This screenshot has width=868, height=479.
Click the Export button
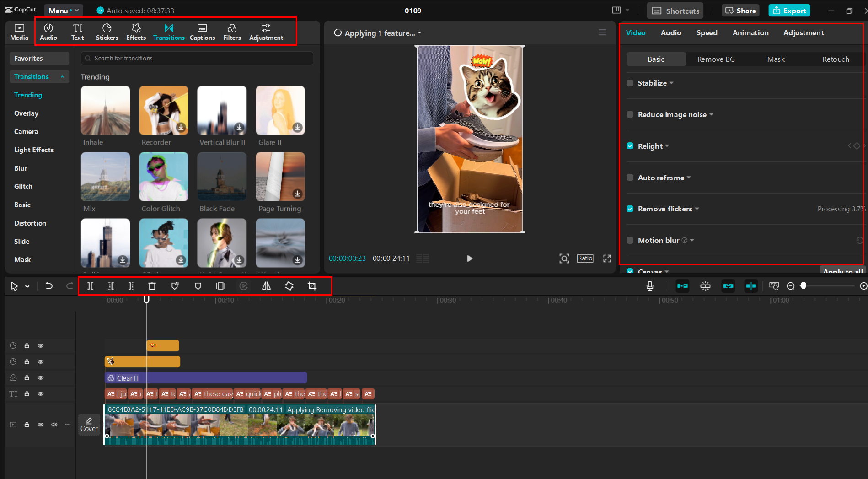pyautogui.click(x=789, y=10)
